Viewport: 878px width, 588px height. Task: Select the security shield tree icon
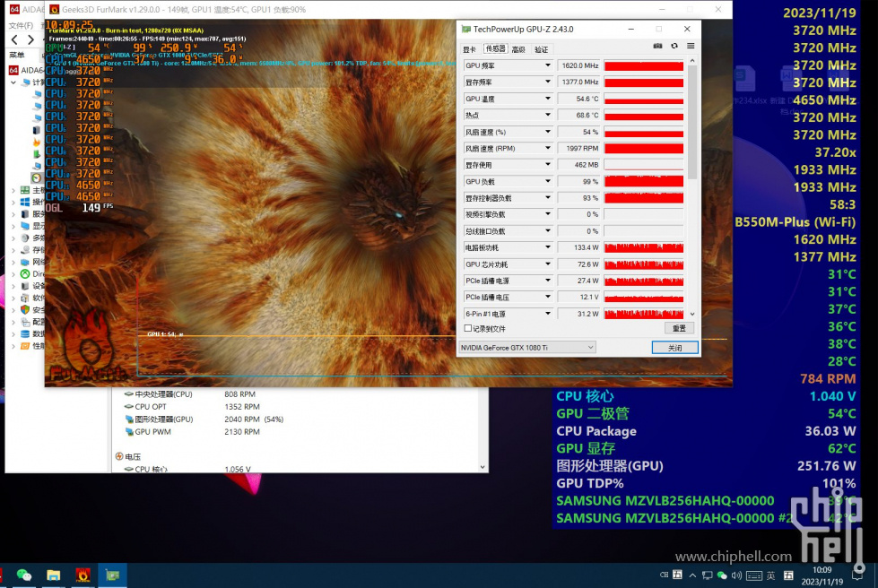[25, 309]
